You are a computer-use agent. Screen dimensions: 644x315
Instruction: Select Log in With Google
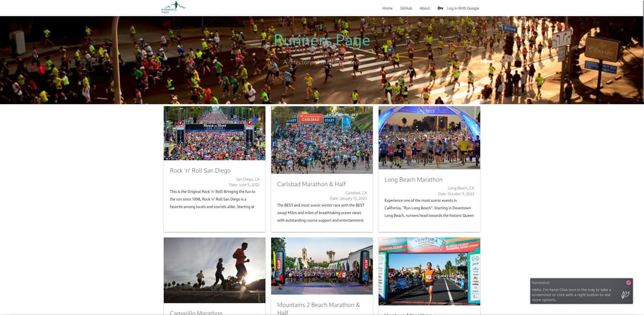(463, 8)
